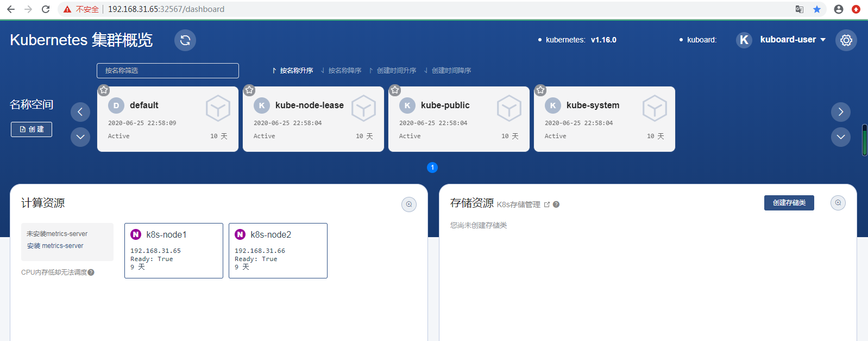Click the 未安装metrics-server text
Screen dimensions: 868x341
57,234
